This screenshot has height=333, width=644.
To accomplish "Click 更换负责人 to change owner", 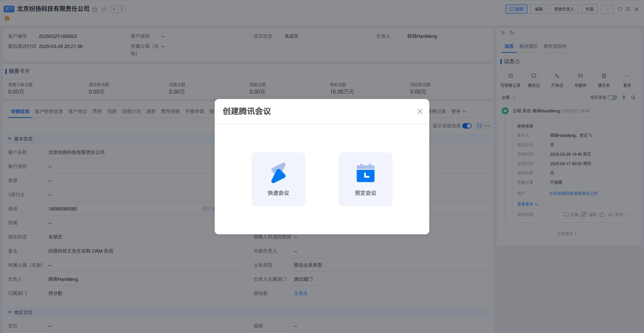I will tap(564, 9).
